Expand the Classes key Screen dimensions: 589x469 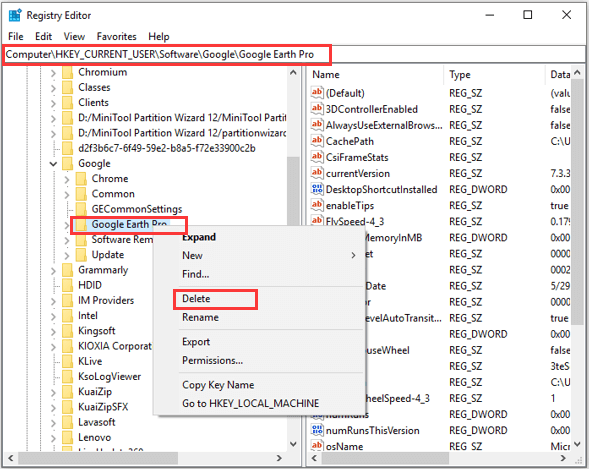53,88
